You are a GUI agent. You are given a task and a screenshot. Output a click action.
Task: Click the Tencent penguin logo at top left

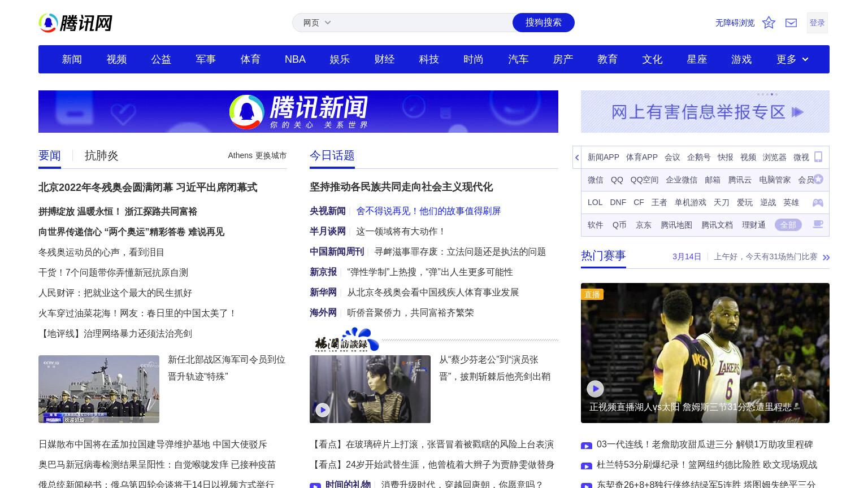pyautogui.click(x=75, y=23)
